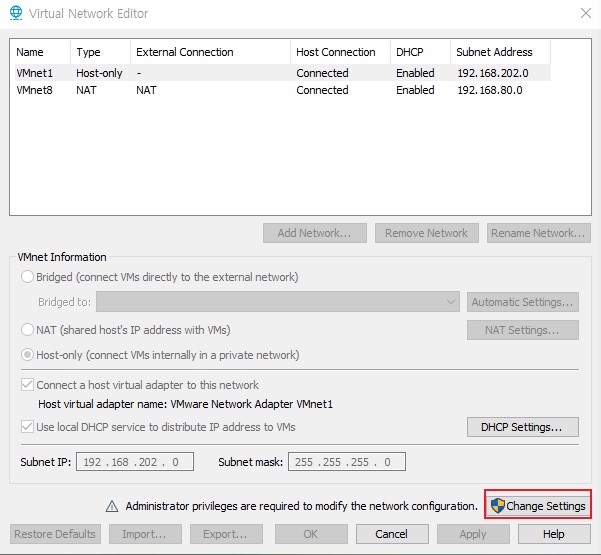Select the Bridged radio button
The image size is (601, 555).
pyautogui.click(x=27, y=277)
